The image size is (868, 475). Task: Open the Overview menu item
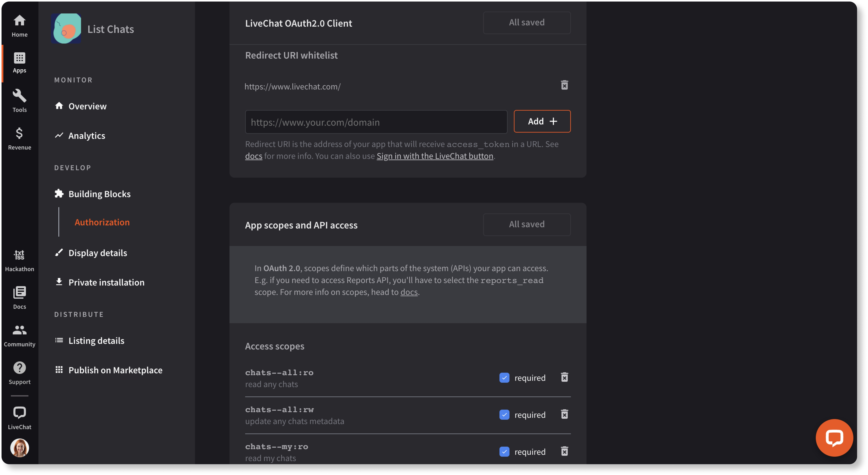tap(81, 106)
